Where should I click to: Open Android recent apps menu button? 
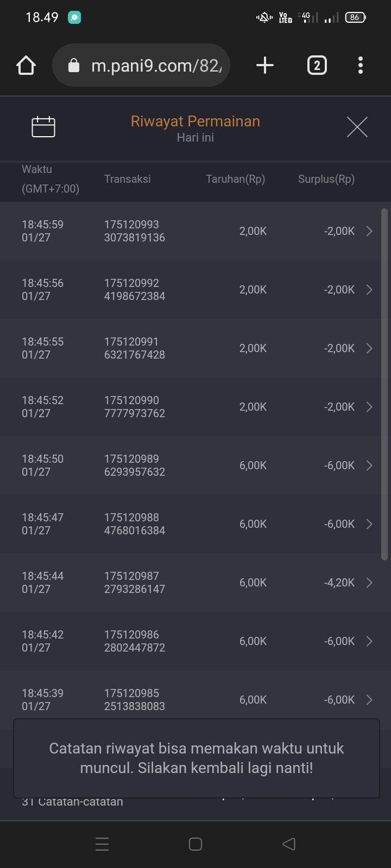pyautogui.click(x=102, y=844)
